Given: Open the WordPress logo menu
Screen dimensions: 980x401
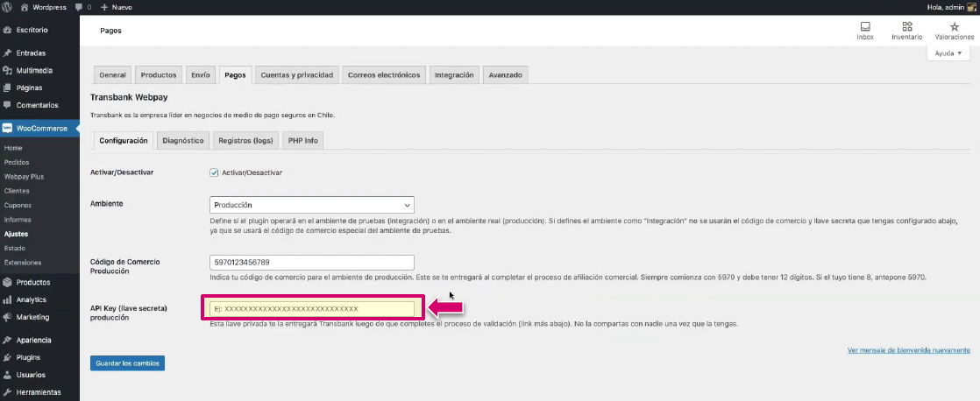Looking at the screenshot, I should (x=7, y=7).
